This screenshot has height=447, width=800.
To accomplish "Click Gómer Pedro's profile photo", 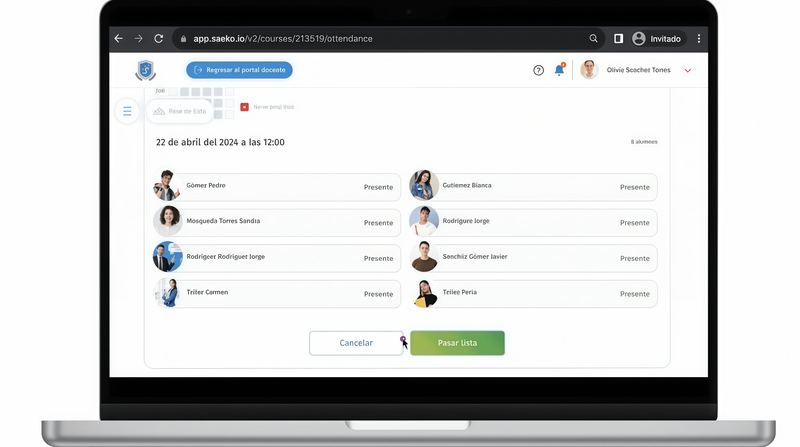I will [167, 185].
